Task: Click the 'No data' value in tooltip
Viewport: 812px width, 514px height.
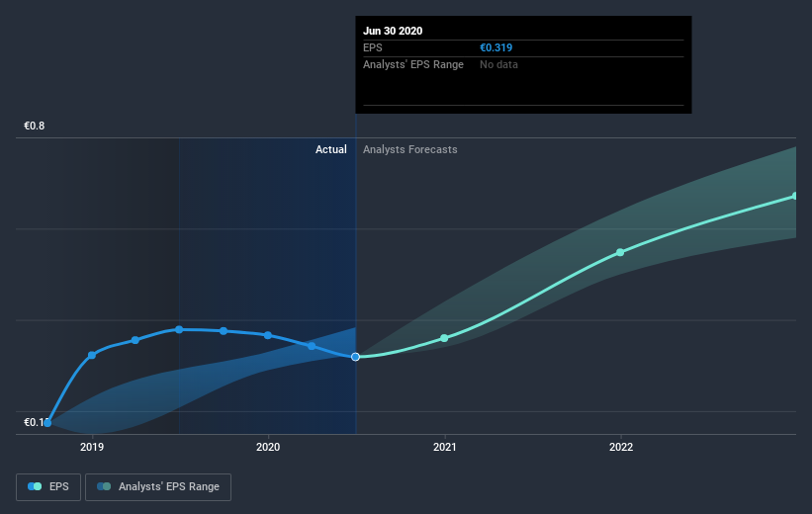Action: tap(498, 64)
